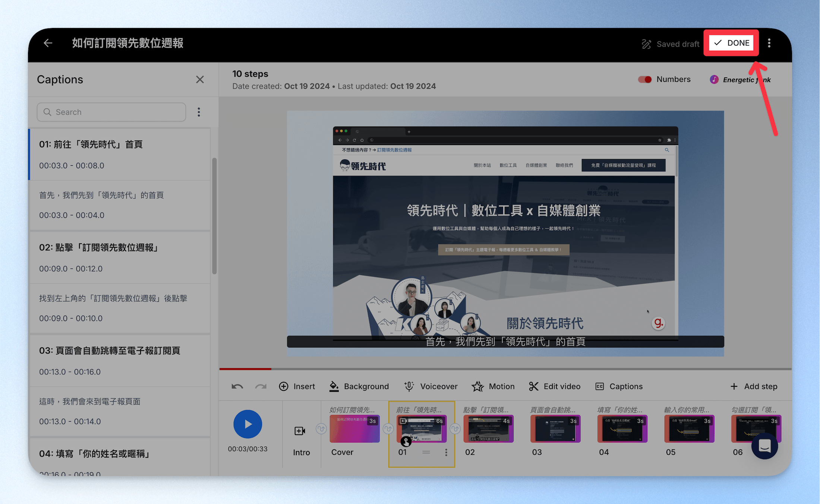The width and height of the screenshot is (820, 504).
Task: Toggle the Numbers switch
Action: tap(645, 79)
